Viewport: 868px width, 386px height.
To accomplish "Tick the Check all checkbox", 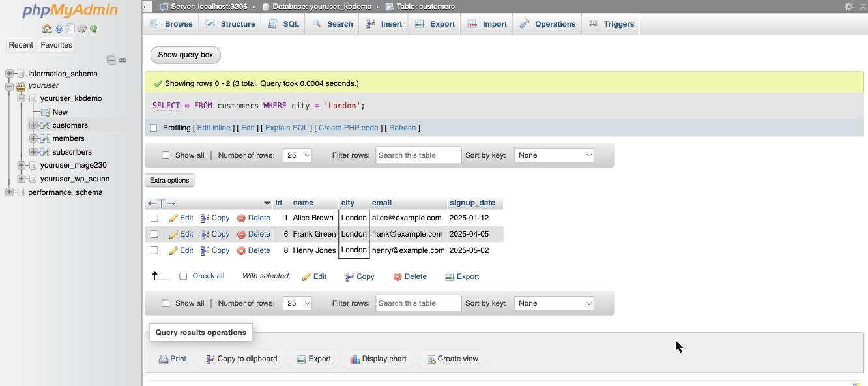I will click(x=183, y=276).
